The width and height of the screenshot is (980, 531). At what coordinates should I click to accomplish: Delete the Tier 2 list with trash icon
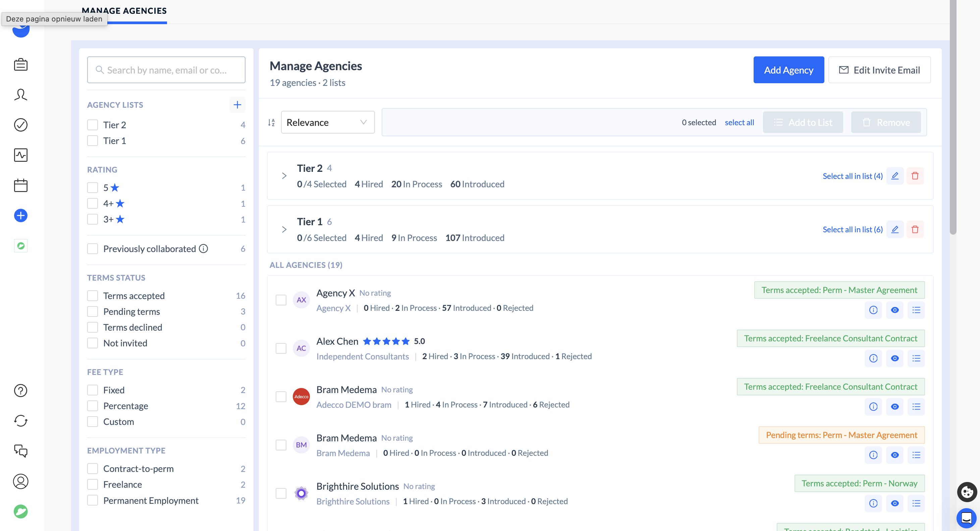[915, 176]
